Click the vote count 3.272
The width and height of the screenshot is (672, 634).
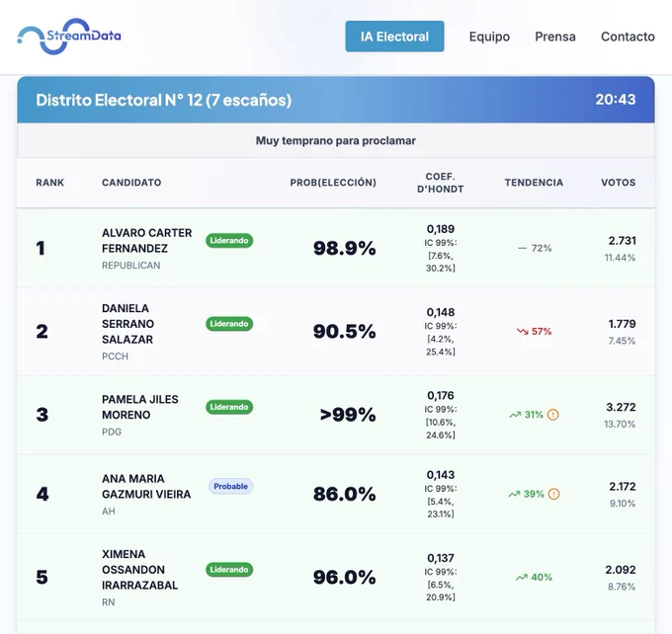[x=621, y=407]
